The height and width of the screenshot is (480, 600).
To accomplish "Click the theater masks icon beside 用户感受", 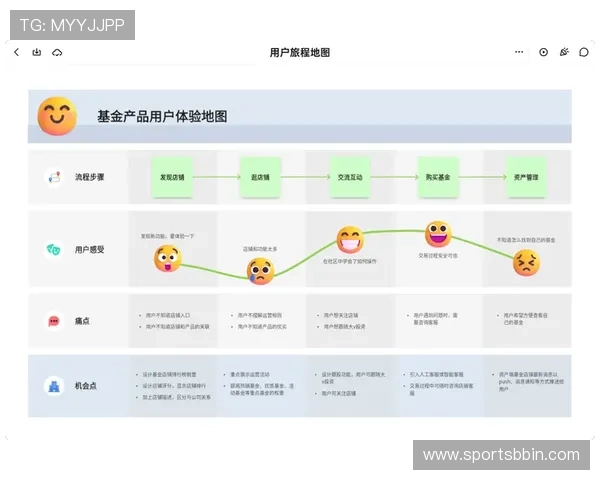I will (54, 250).
